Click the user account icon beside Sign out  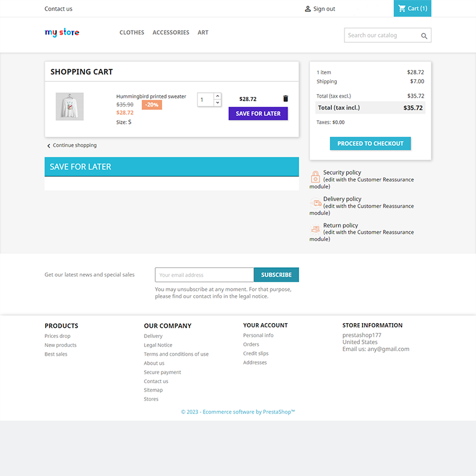pos(308,9)
